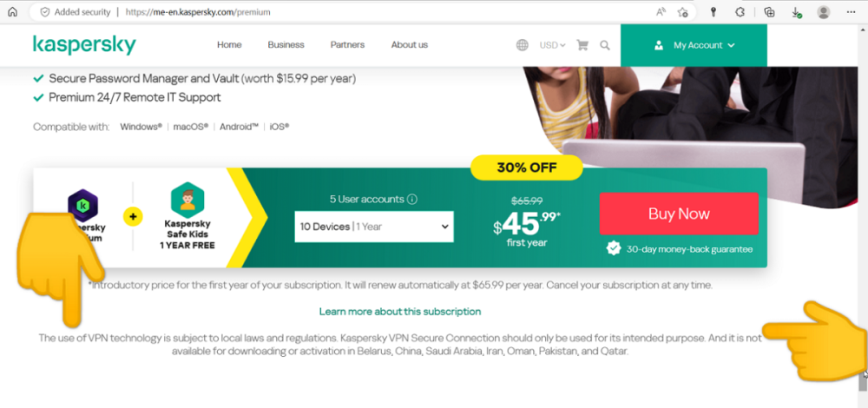The width and height of the screenshot is (868, 408).
Task: Go to the Partners menu item
Action: pos(348,45)
